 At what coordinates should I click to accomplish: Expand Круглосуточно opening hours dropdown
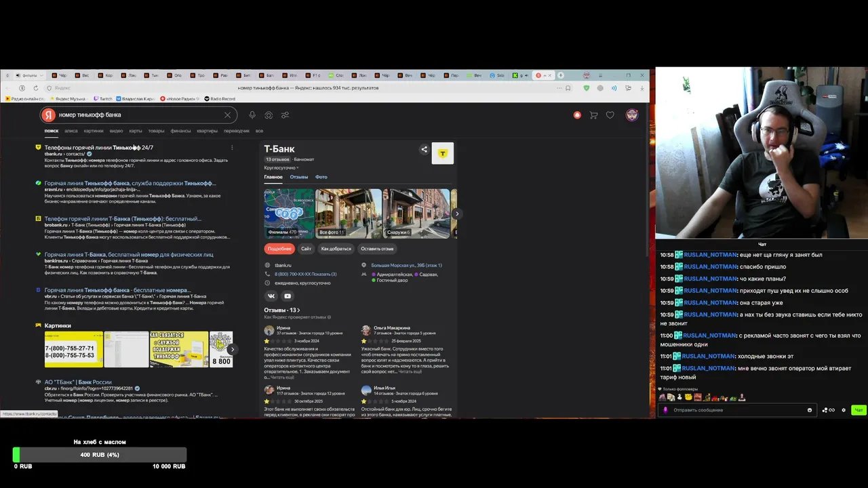point(281,167)
